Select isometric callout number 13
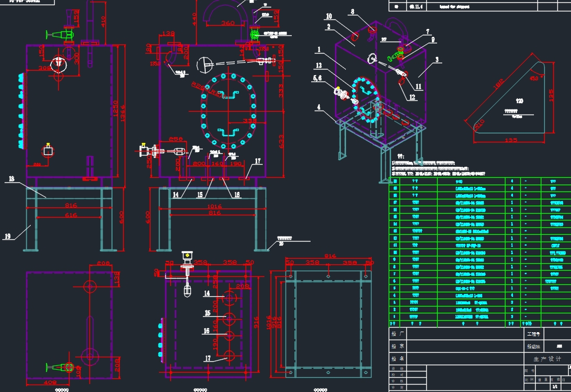Screen dimensions: 571x392 coord(319,66)
